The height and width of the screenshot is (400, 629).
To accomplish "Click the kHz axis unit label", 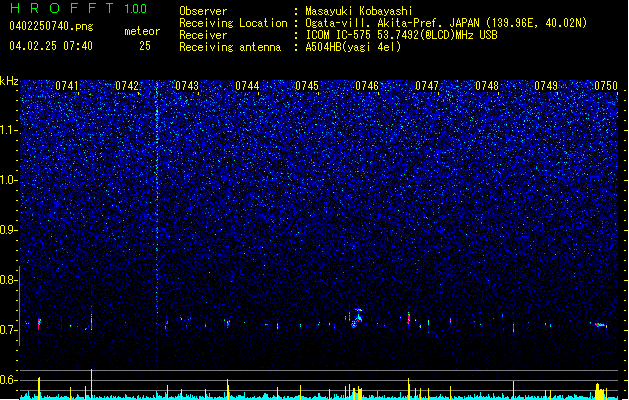I will (9, 81).
